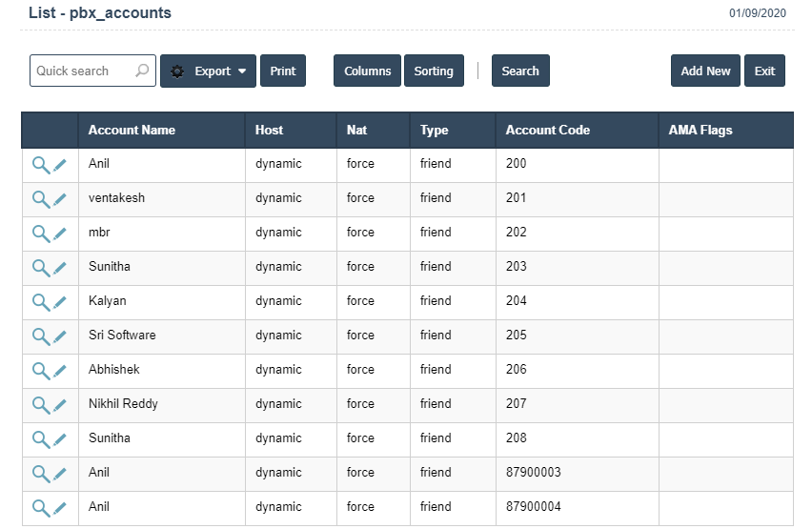812x529 pixels.
Task: Exit the pbx_accounts list
Action: click(765, 71)
